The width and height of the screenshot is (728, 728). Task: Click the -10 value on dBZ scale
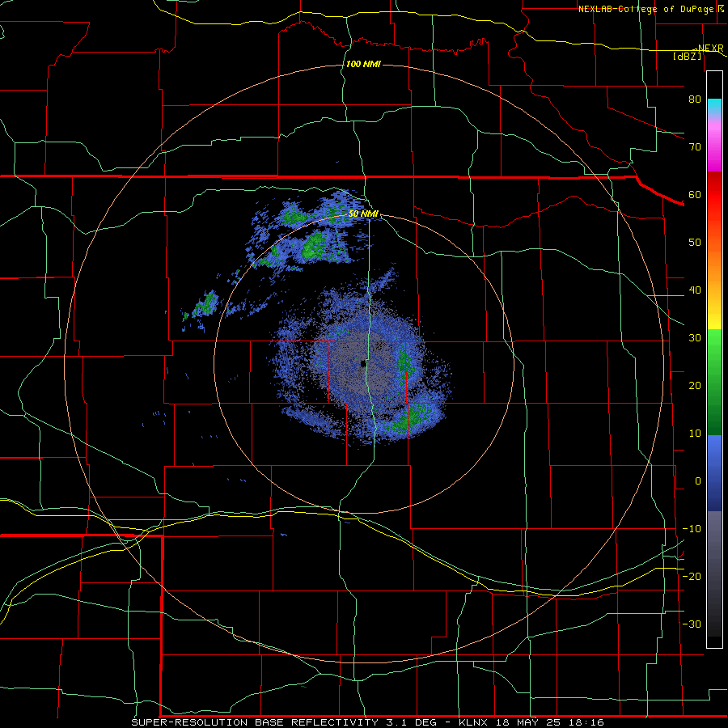point(692,529)
